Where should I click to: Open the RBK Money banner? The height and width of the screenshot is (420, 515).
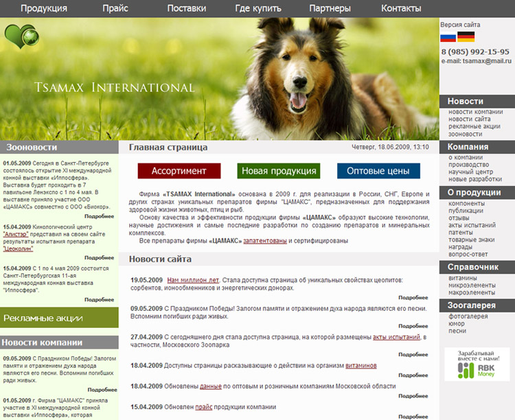(x=477, y=364)
